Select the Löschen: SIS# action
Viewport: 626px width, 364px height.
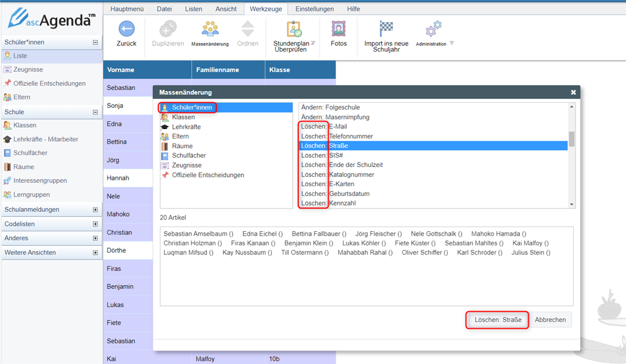click(434, 156)
